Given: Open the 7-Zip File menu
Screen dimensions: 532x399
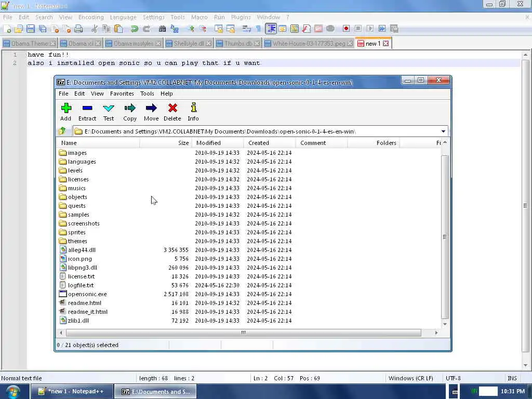Looking at the screenshot, I should click(x=63, y=94).
